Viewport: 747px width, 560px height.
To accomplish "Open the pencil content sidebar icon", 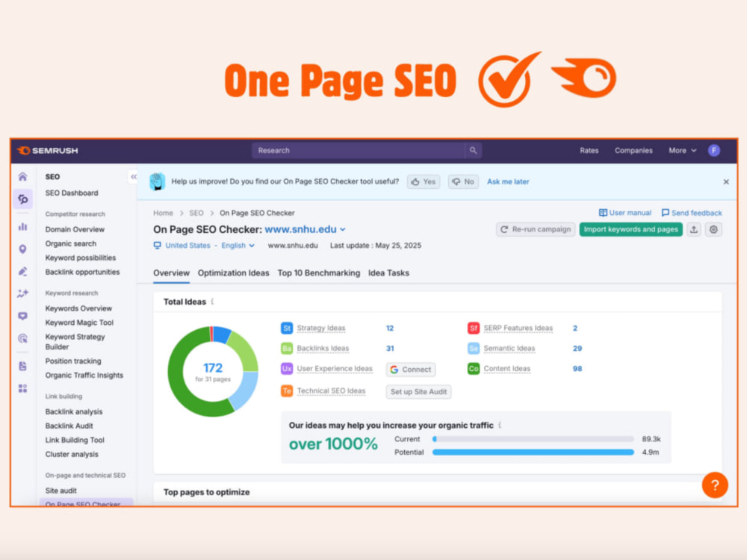I will point(22,272).
